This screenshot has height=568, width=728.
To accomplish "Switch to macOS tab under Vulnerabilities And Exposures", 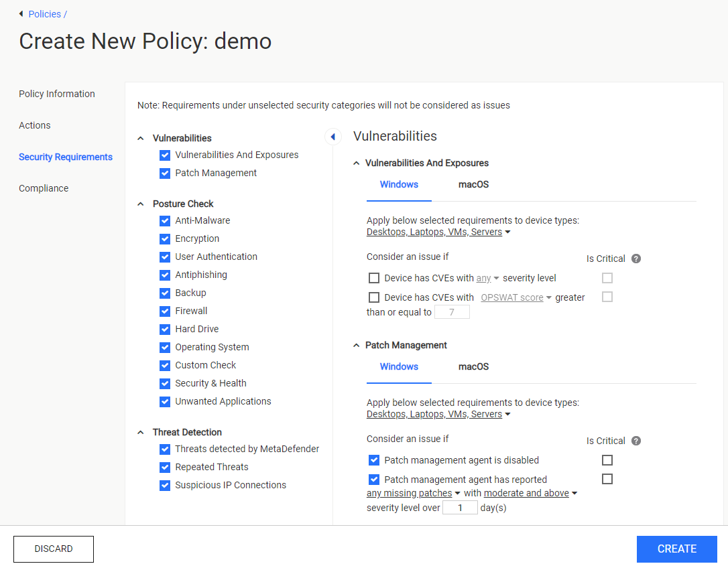I will [473, 185].
